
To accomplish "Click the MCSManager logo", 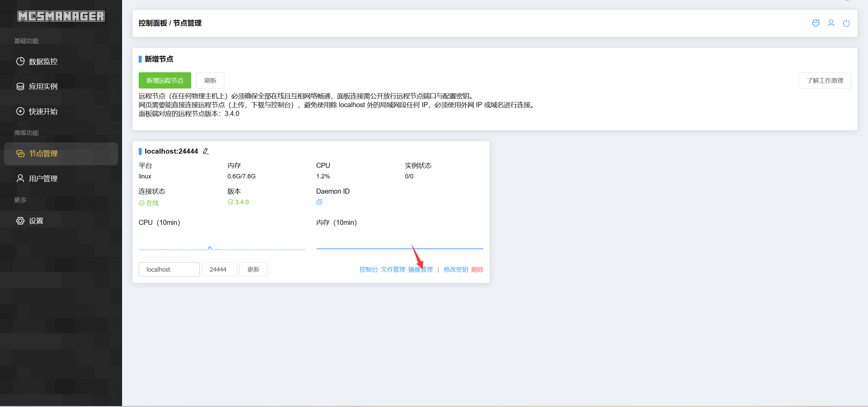I will pyautogui.click(x=61, y=16).
